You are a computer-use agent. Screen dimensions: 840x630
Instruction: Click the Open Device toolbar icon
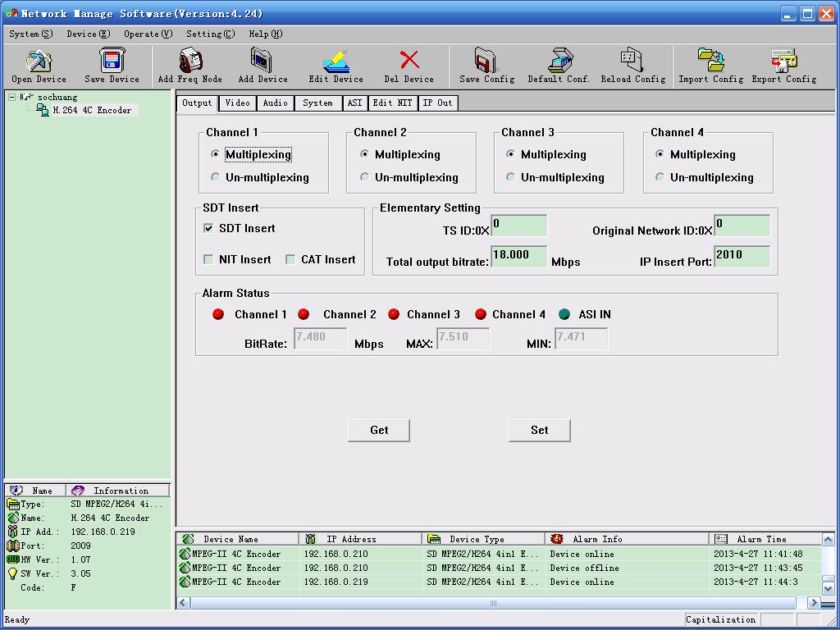click(x=39, y=61)
